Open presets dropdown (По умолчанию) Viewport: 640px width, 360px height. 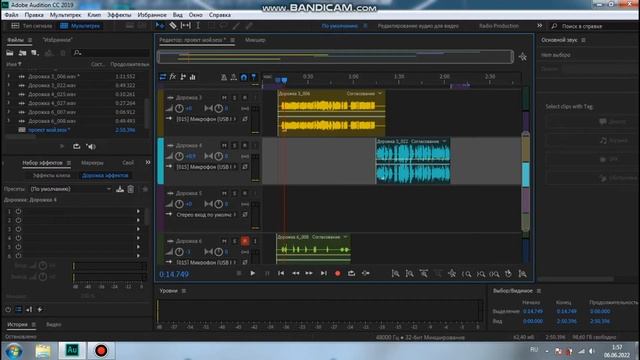71,189
